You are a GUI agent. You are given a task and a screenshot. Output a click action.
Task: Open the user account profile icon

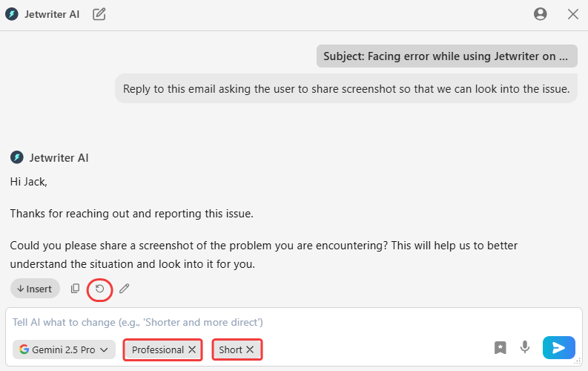(x=540, y=13)
